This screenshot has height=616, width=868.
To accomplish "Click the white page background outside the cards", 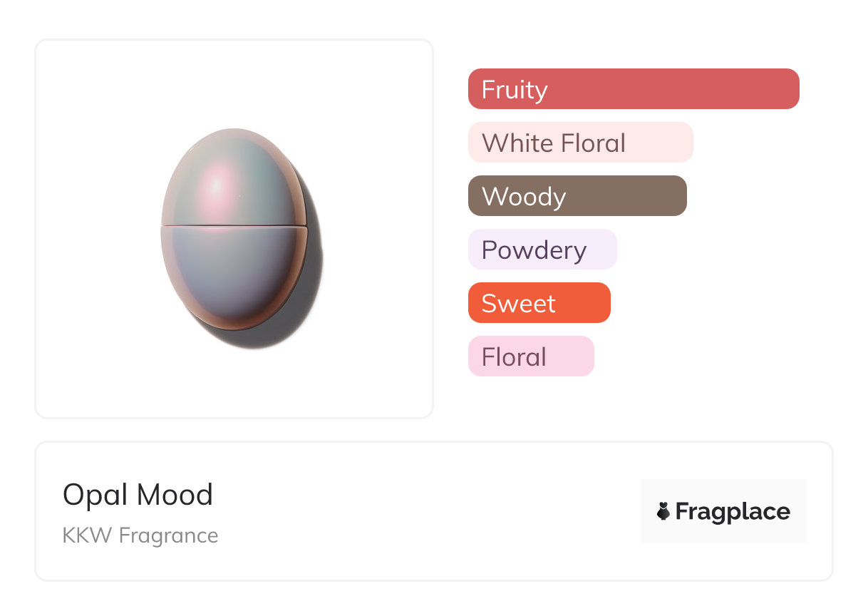I will click(848, 285).
